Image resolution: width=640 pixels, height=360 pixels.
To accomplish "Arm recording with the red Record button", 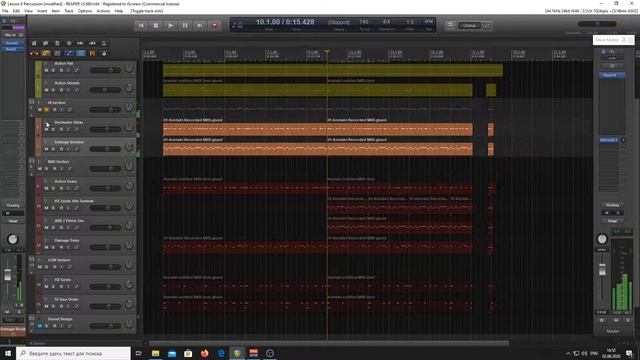I will coord(214,25).
